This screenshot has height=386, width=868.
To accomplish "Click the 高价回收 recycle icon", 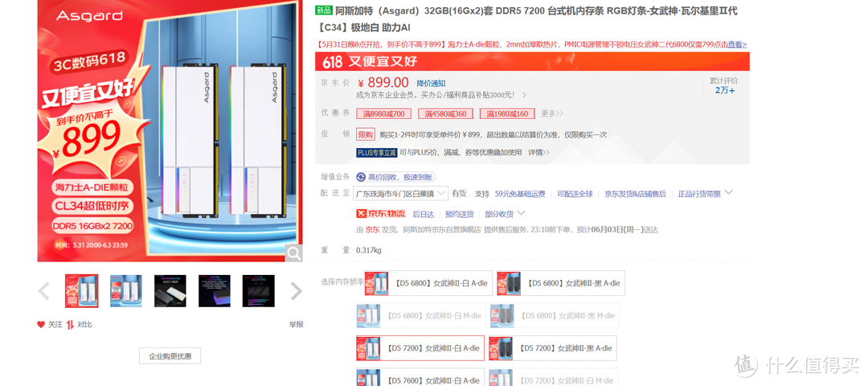I will (361, 177).
